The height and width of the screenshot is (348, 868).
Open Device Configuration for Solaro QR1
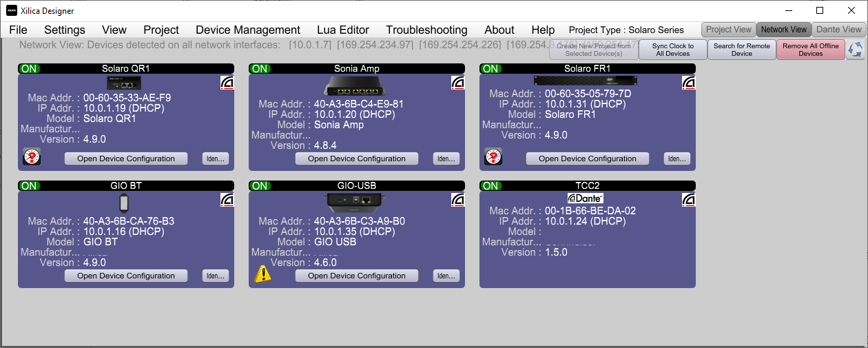click(x=126, y=158)
